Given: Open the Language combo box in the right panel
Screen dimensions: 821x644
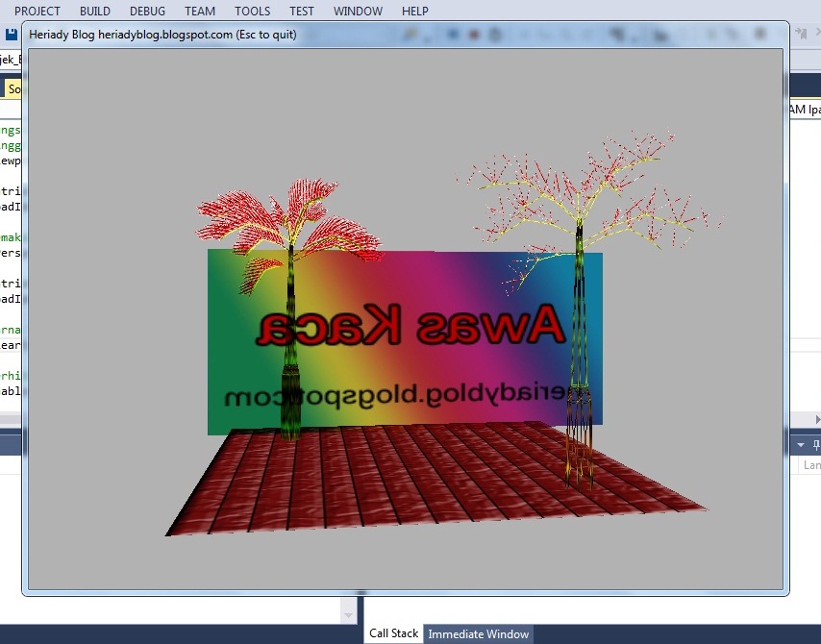Looking at the screenshot, I should click(810, 464).
